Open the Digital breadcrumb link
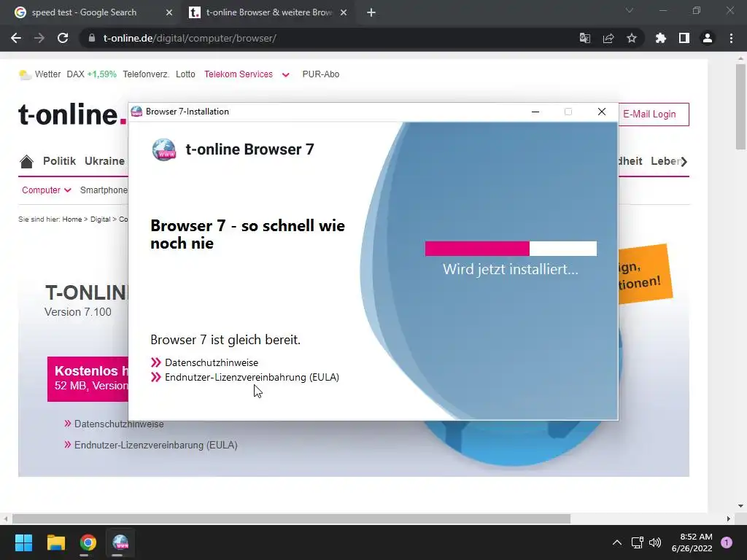Image resolution: width=747 pixels, height=560 pixels. tap(100, 219)
